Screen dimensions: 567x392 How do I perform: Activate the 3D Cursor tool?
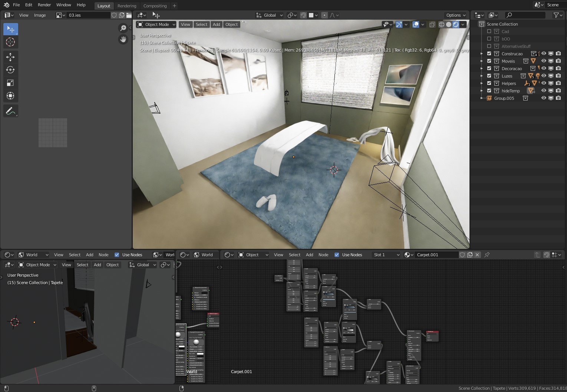click(10, 42)
